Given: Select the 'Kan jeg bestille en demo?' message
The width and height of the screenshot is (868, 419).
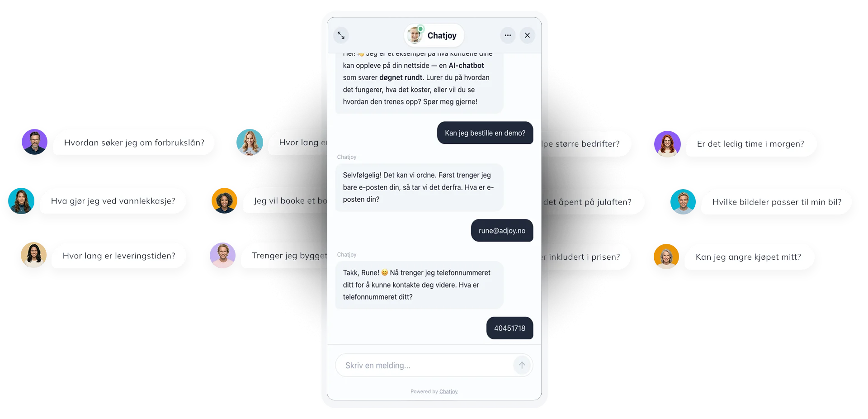Looking at the screenshot, I should coord(485,133).
